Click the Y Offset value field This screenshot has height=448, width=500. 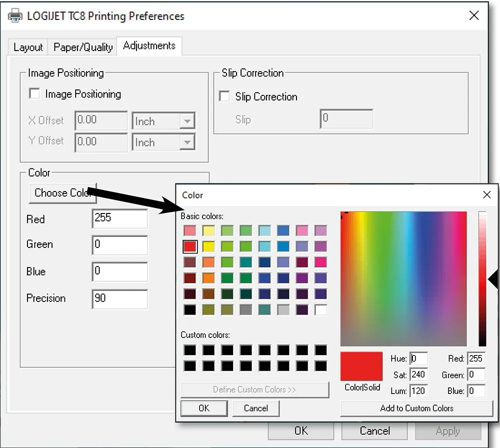click(101, 142)
